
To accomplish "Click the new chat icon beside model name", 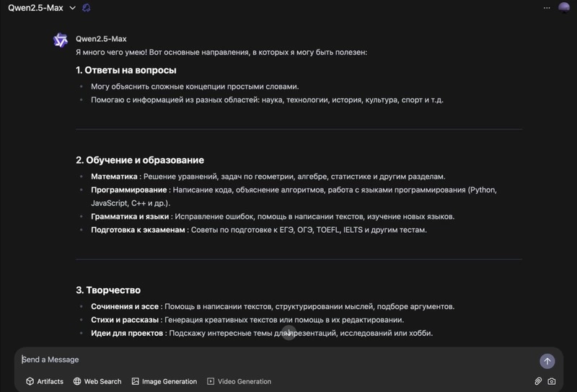I will [x=87, y=8].
